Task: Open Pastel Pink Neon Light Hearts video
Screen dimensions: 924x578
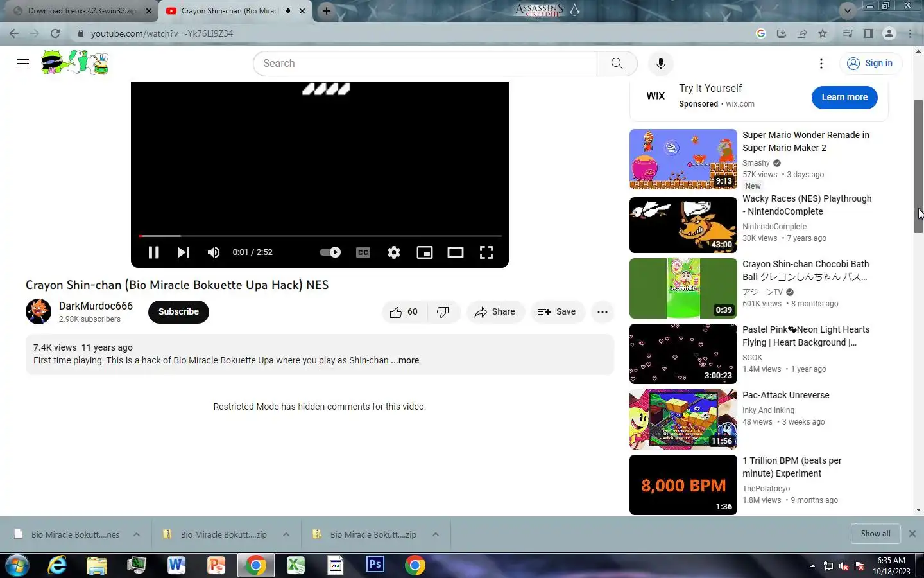Action: tap(683, 354)
